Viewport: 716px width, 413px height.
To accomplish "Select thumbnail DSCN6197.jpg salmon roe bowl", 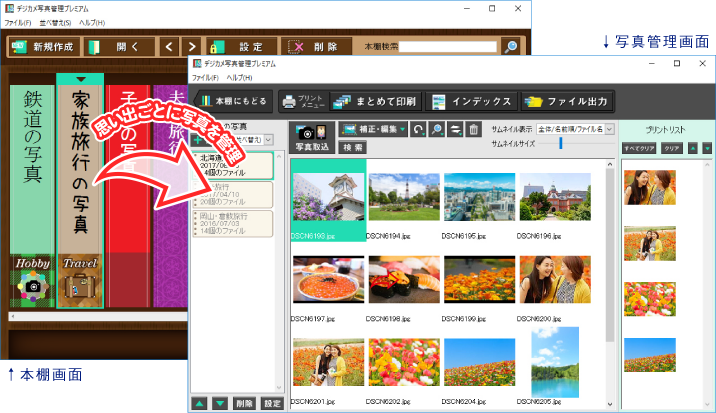I will tap(329, 280).
